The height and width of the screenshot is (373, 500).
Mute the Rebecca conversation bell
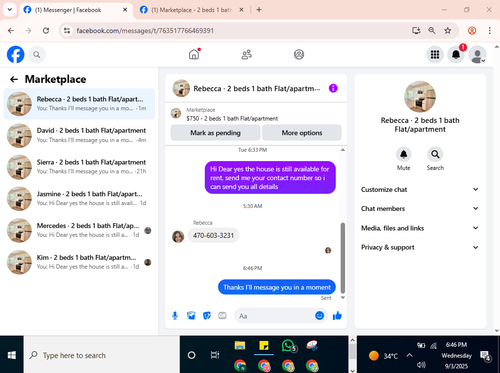coord(403,154)
